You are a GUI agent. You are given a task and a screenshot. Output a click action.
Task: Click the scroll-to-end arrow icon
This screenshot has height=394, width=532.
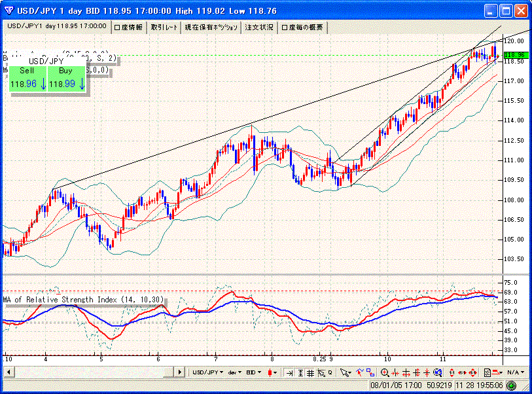[289, 372]
